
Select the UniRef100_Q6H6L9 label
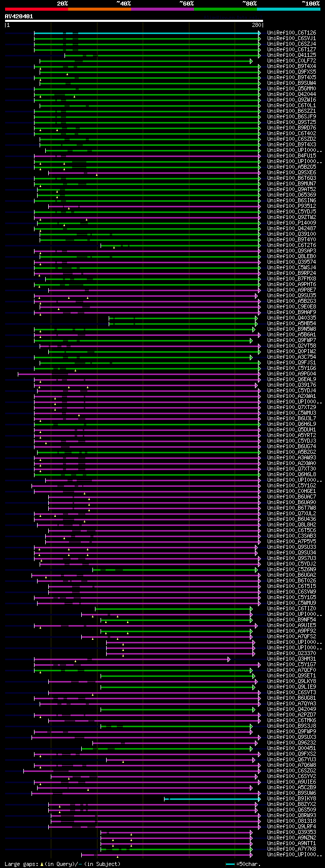click(x=291, y=424)
